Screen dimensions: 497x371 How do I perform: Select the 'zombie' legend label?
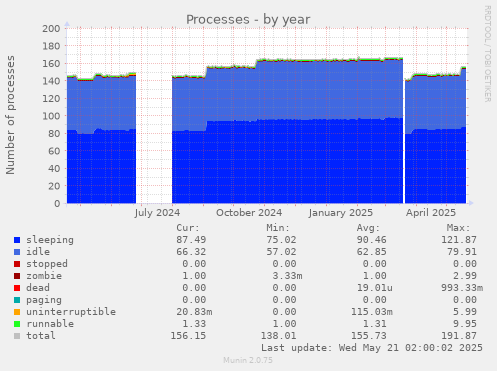point(44,276)
